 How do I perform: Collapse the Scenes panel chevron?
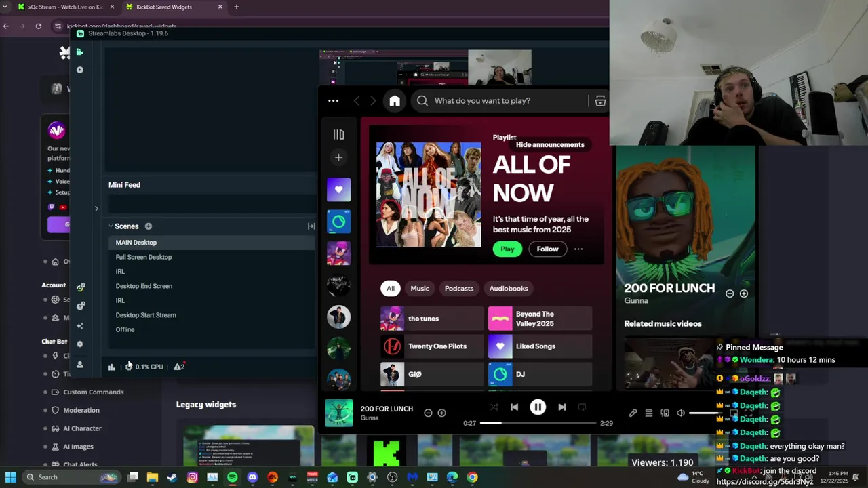[111, 226]
